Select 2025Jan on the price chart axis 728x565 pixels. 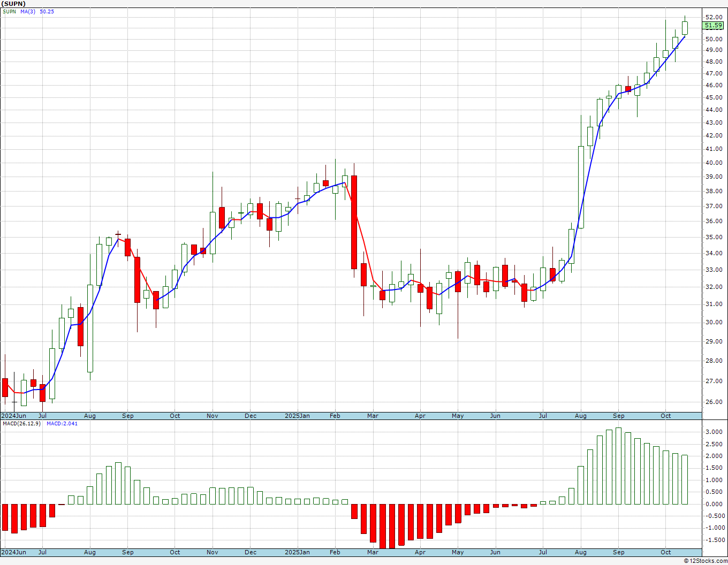(x=297, y=416)
